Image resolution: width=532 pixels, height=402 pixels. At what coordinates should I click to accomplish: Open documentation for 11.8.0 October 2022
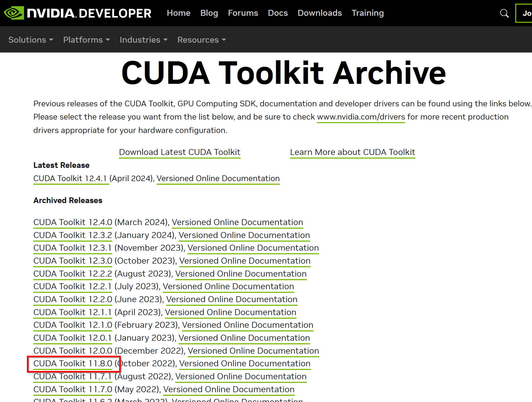(x=245, y=363)
